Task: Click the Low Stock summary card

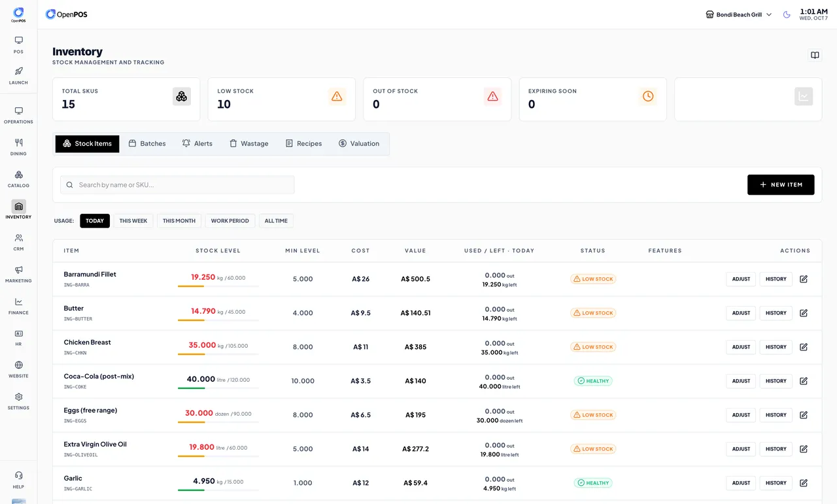Action: [281, 99]
